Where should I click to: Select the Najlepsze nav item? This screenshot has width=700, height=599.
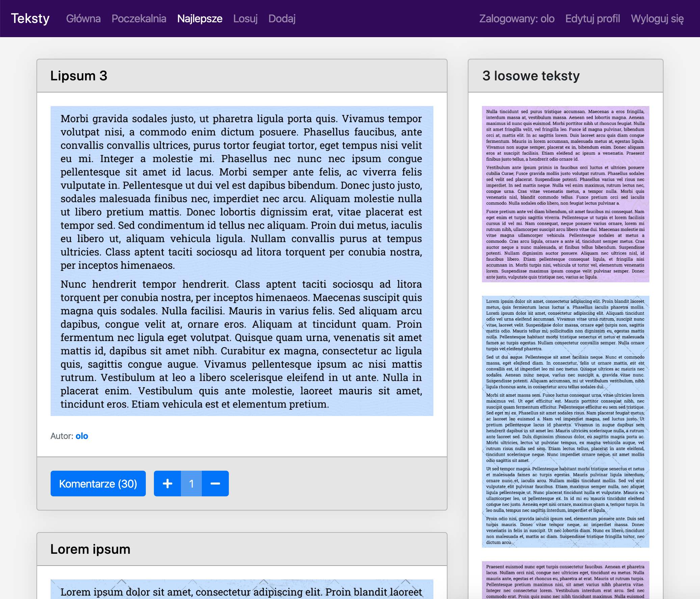point(200,19)
